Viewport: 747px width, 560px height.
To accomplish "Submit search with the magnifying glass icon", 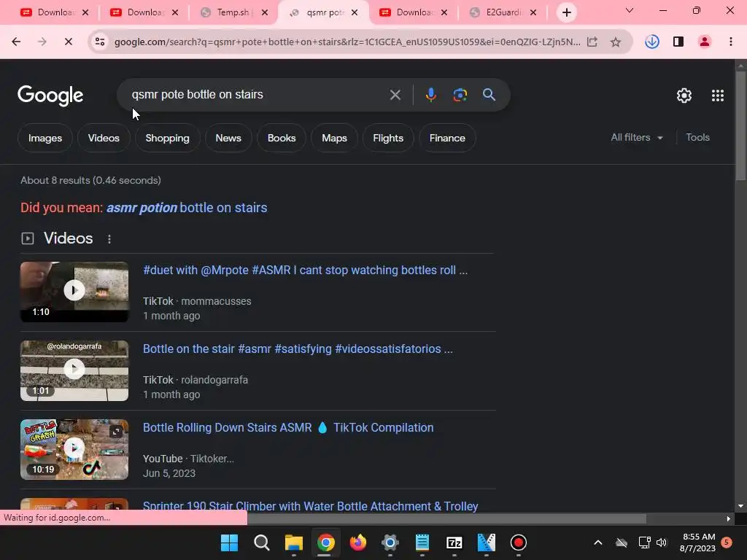I will pyautogui.click(x=489, y=95).
